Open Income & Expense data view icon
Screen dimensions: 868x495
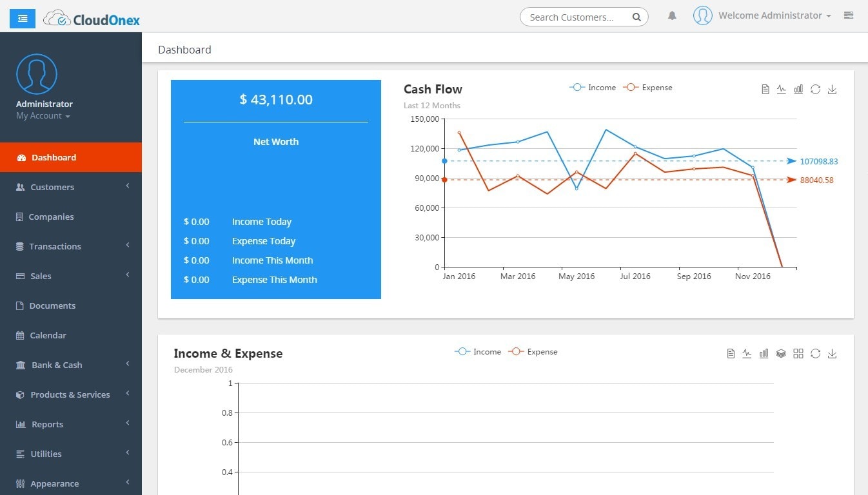(731, 354)
